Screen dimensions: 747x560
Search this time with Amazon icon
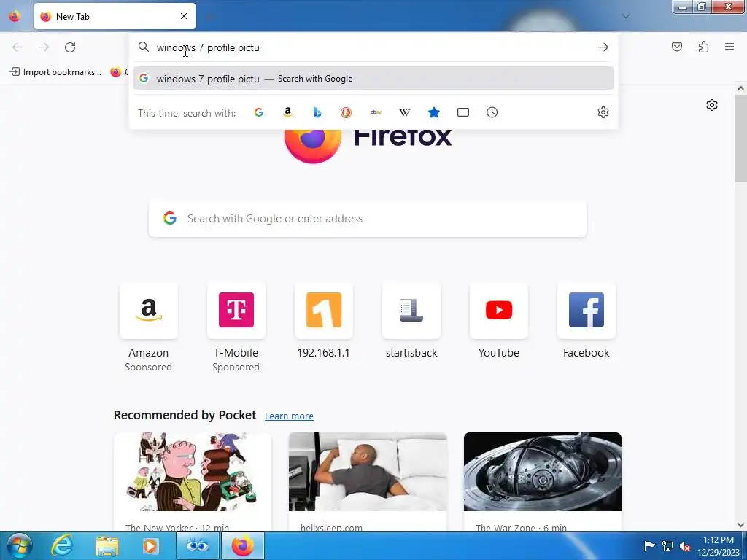(x=287, y=112)
